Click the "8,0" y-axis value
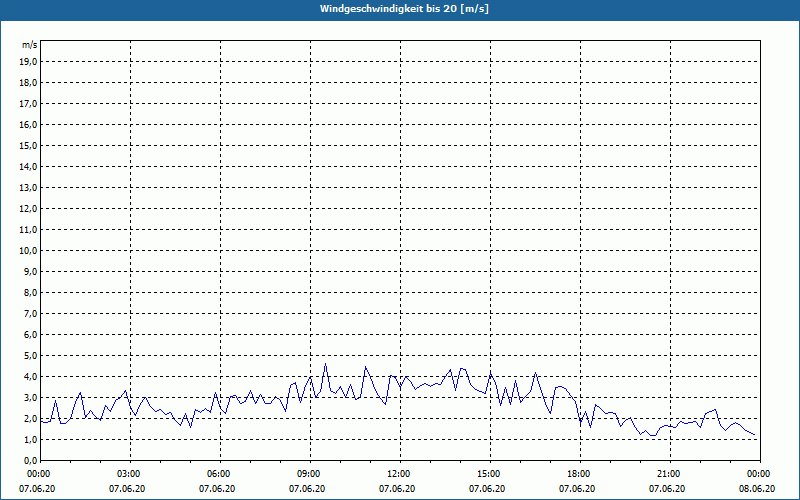Viewport: 800px width, 500px height. point(30,292)
